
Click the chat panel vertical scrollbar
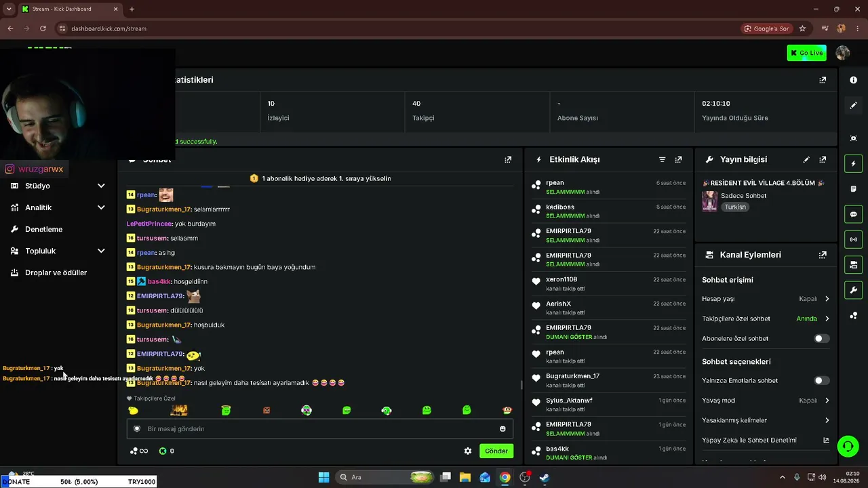point(521,384)
